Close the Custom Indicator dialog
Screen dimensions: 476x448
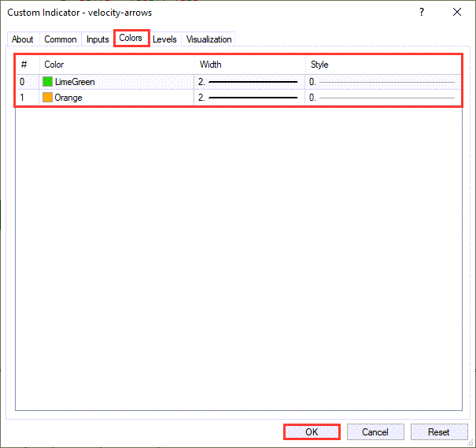click(x=457, y=12)
